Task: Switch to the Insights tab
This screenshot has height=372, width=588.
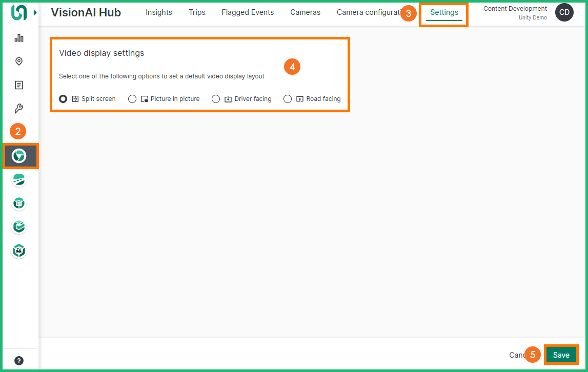Action: [159, 12]
